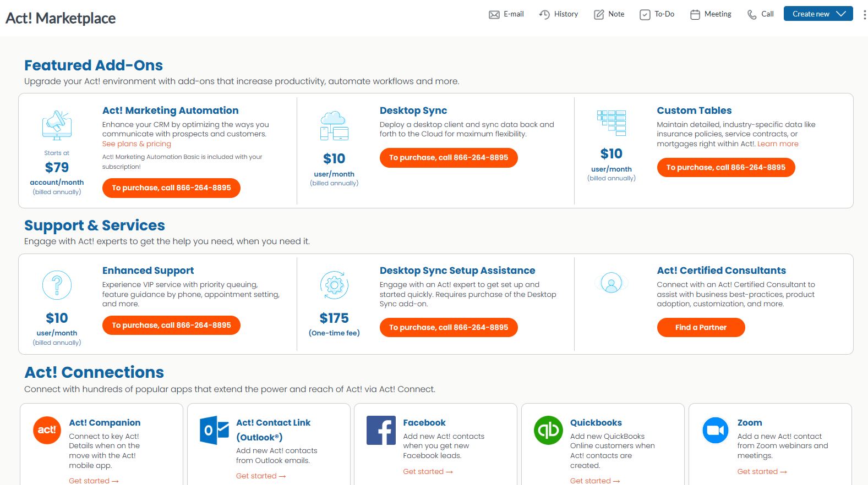Click the Quickbooks logo icon
The image size is (868, 485).
click(x=548, y=430)
